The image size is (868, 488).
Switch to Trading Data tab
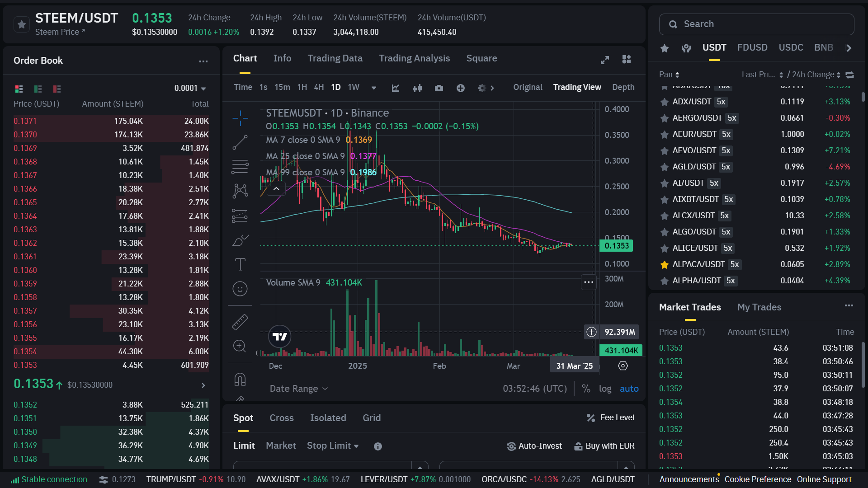tap(335, 58)
